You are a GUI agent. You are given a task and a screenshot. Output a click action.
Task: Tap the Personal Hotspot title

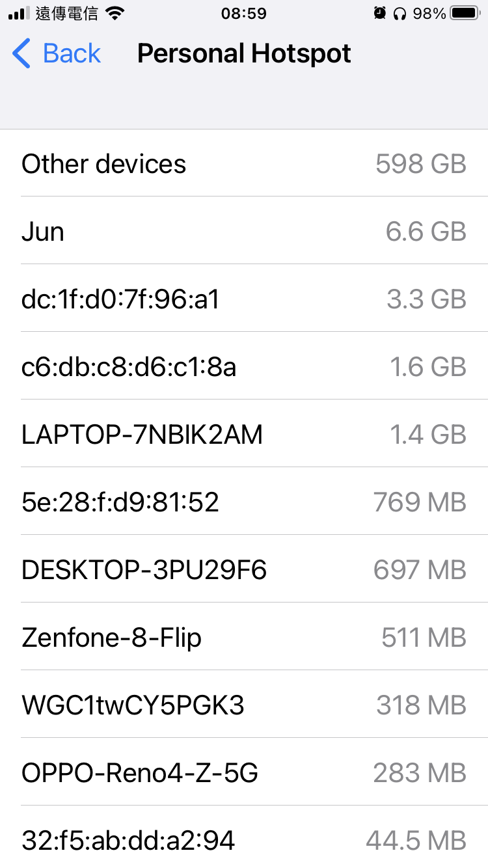[x=244, y=53]
